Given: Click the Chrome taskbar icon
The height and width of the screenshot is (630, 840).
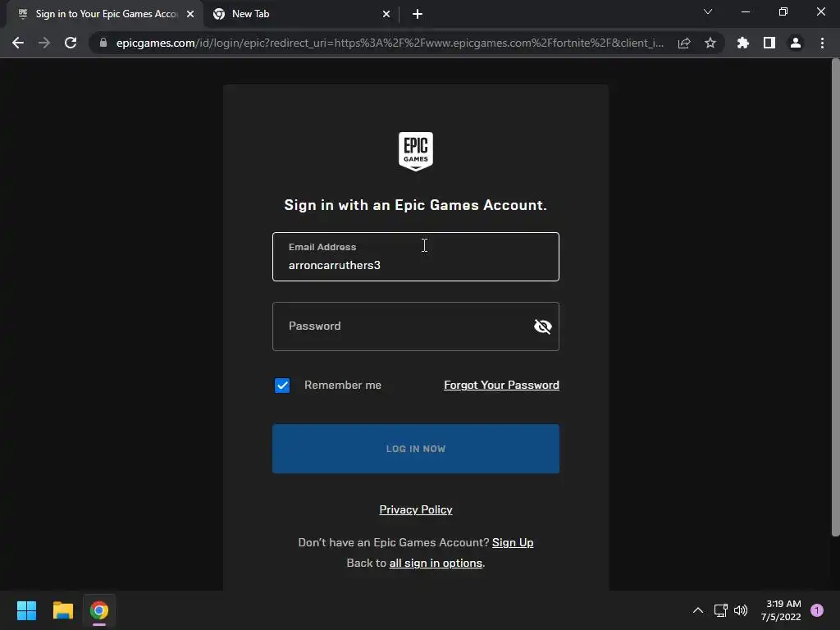Looking at the screenshot, I should point(99,610).
